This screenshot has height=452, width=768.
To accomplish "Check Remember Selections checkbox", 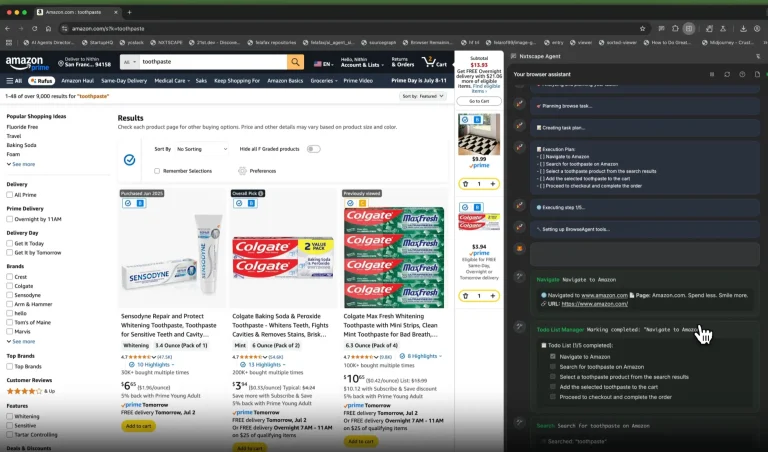I will click(157, 171).
